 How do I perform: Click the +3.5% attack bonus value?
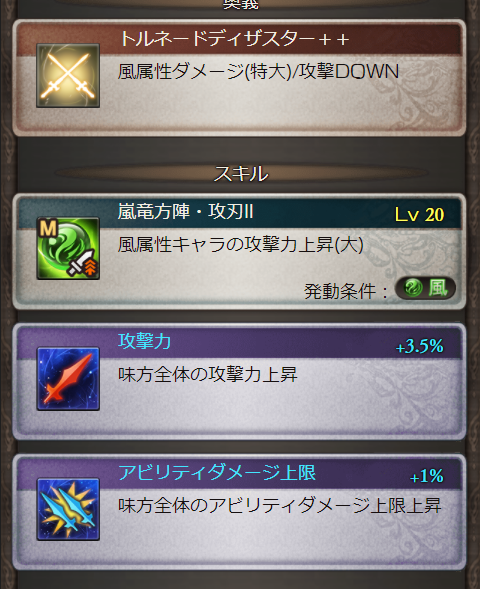[x=420, y=346]
